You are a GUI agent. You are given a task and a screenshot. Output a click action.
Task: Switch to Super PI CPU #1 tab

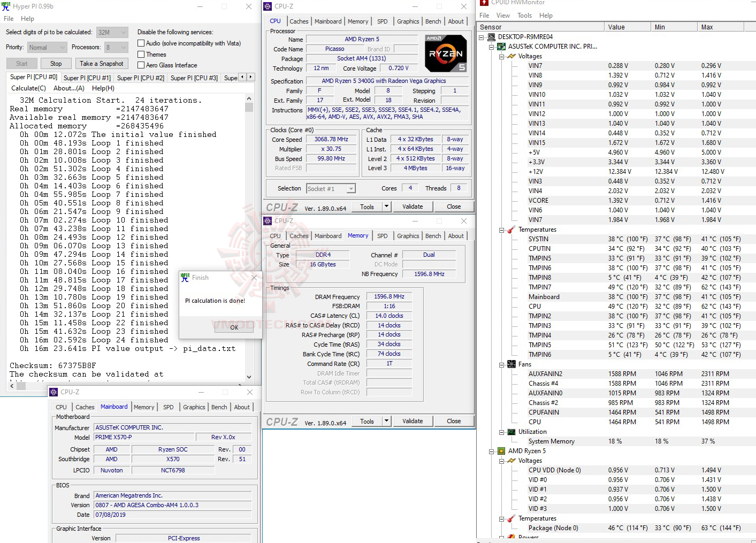pos(87,78)
